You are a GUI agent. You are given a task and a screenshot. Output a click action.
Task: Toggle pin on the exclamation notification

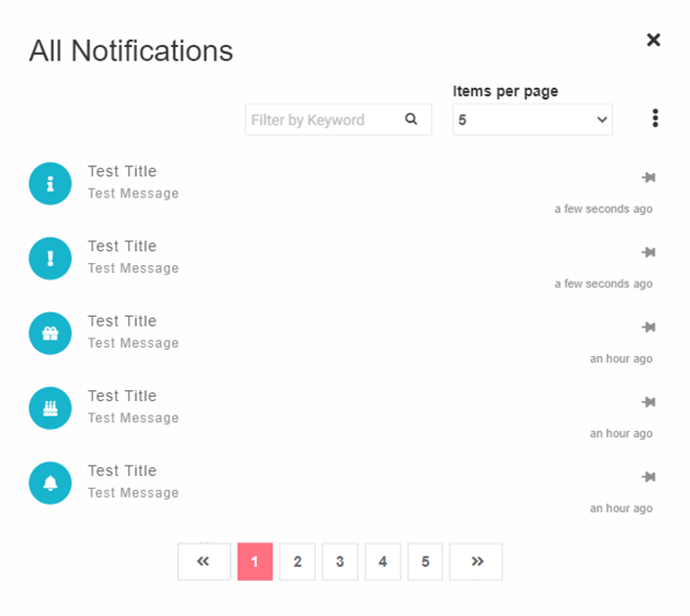[648, 252]
